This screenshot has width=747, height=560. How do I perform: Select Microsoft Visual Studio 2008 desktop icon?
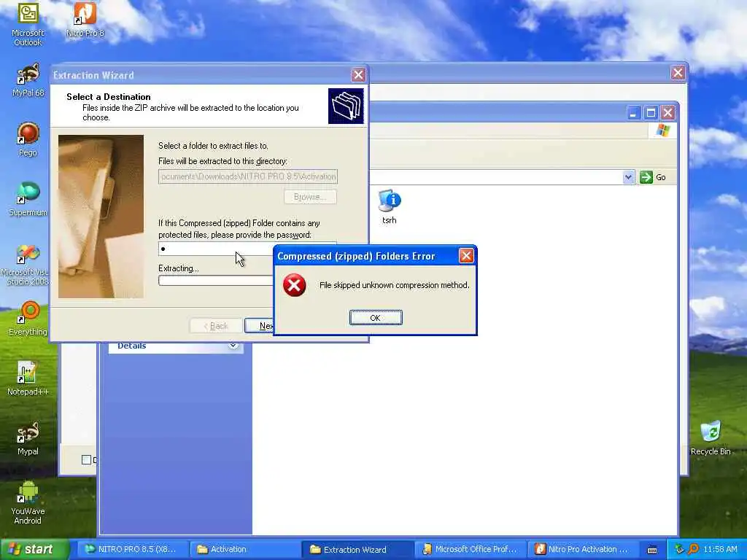(27, 264)
